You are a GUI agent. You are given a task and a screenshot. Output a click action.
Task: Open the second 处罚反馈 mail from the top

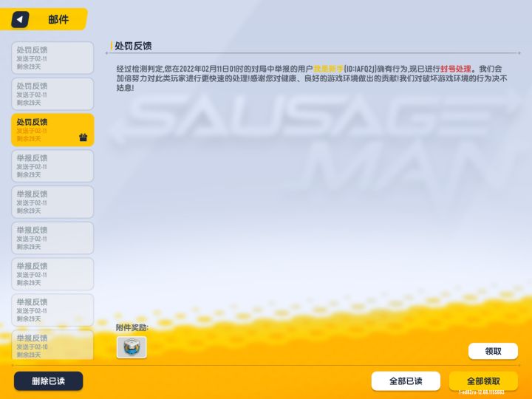tap(52, 94)
